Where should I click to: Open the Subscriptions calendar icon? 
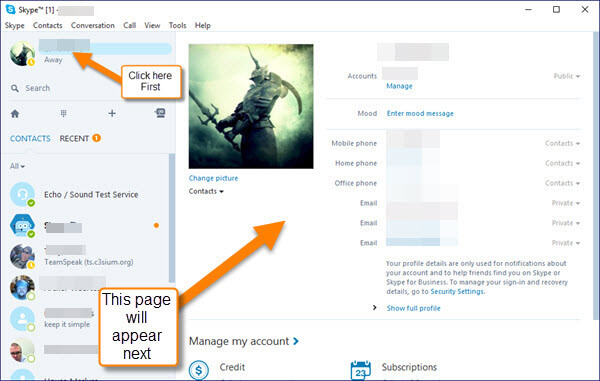360,370
